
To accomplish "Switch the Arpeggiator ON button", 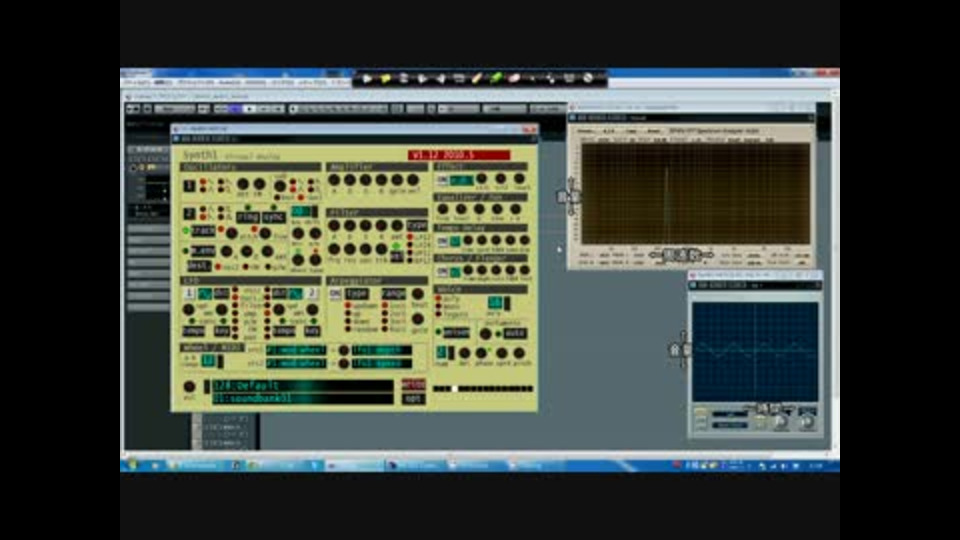I will (335, 294).
